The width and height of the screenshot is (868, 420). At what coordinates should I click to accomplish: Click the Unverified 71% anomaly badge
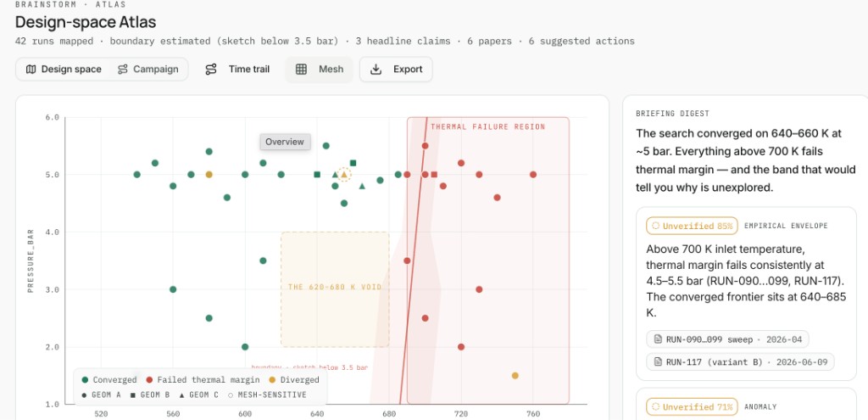click(692, 407)
